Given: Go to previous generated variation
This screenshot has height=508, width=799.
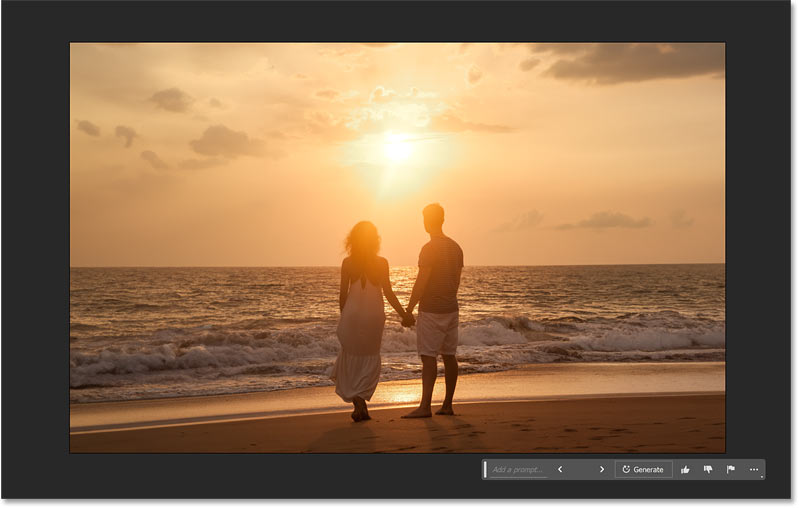Looking at the screenshot, I should point(560,470).
